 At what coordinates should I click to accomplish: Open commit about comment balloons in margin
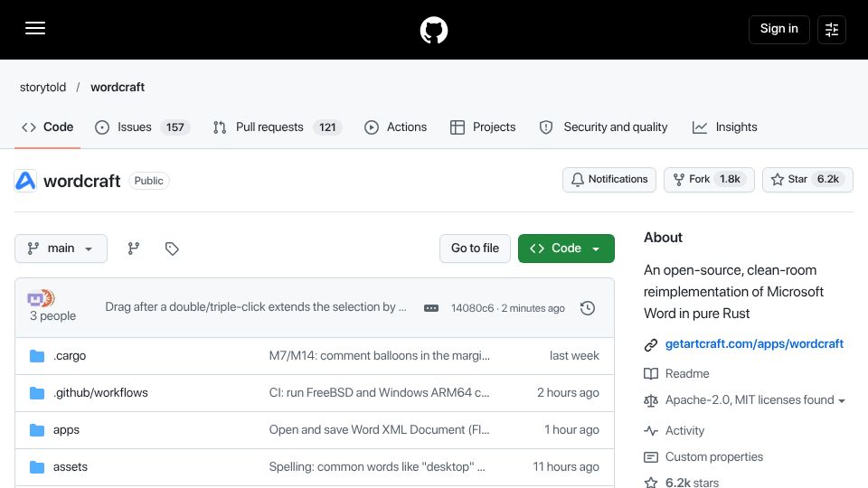click(x=379, y=356)
